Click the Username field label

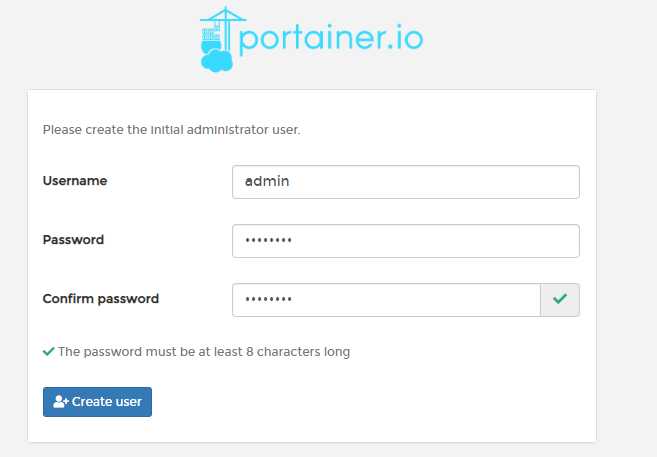(x=75, y=181)
